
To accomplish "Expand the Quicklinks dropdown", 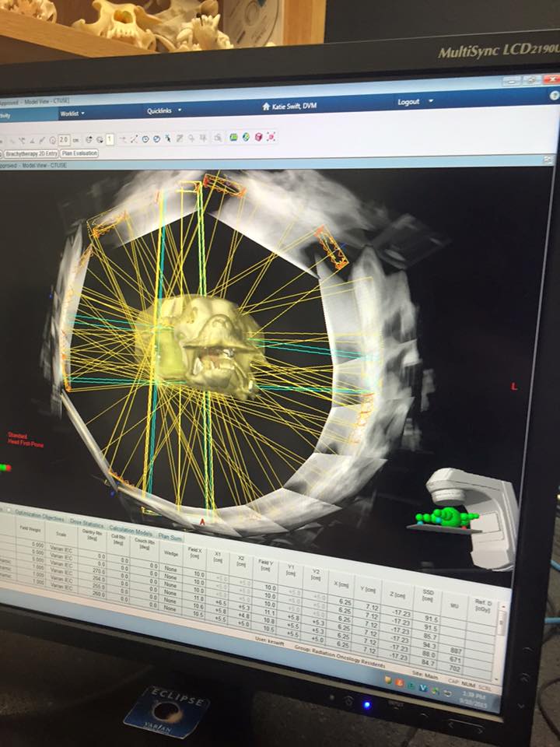I will coord(163,110).
